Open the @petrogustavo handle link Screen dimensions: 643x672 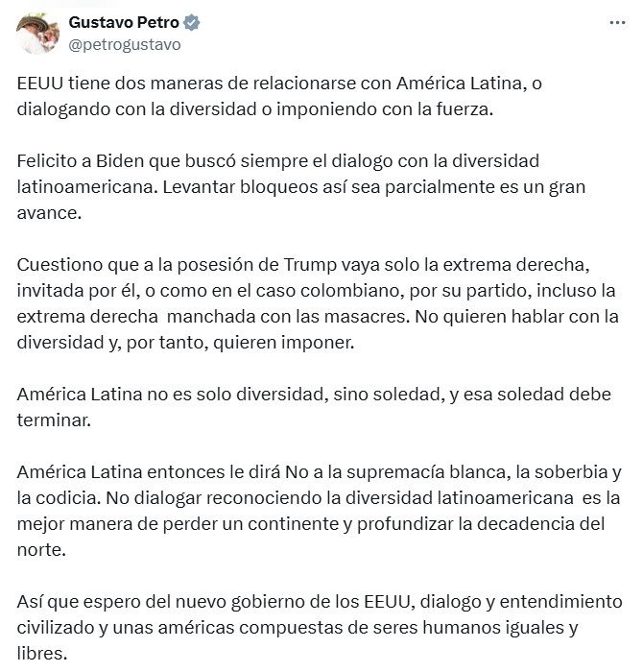[124, 44]
